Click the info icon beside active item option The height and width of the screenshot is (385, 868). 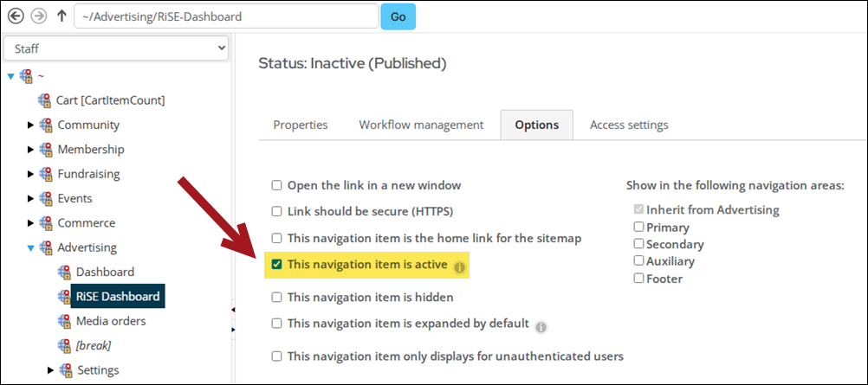click(459, 268)
